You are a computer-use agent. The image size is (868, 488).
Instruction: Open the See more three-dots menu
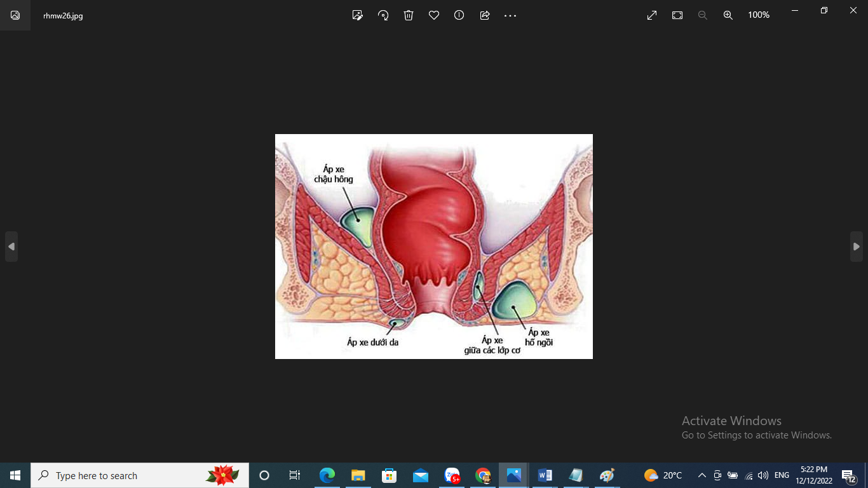click(510, 15)
